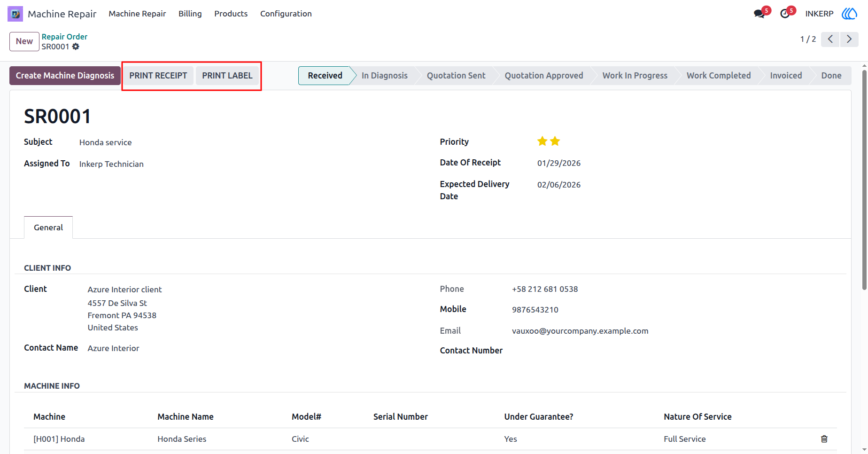Set status to Quotation Sent
868x454 pixels.
[x=456, y=76]
